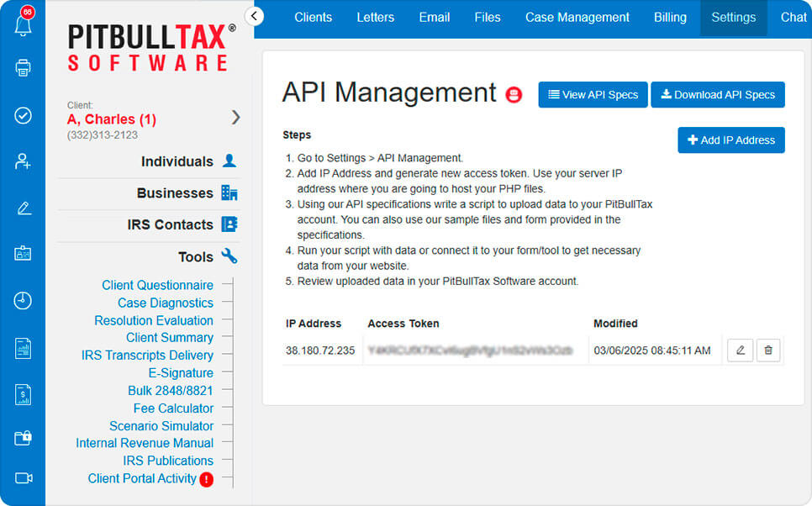Open the Client Summary link
The image size is (812, 506).
tap(170, 337)
